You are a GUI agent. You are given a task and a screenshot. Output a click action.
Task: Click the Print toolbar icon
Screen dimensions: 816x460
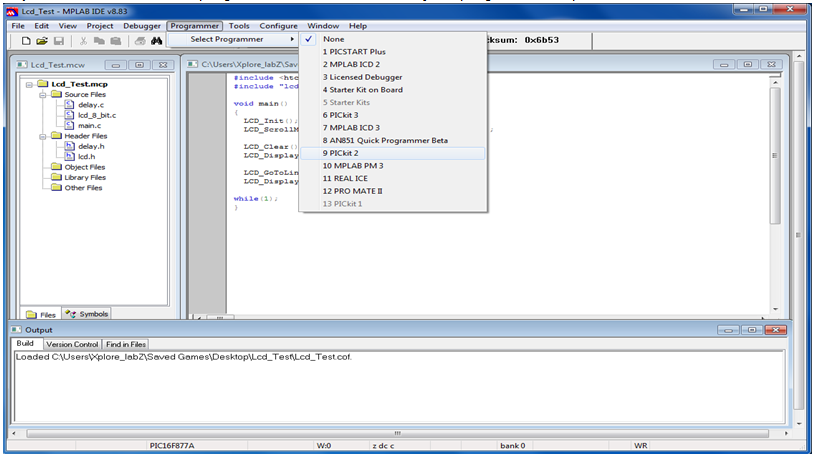140,41
